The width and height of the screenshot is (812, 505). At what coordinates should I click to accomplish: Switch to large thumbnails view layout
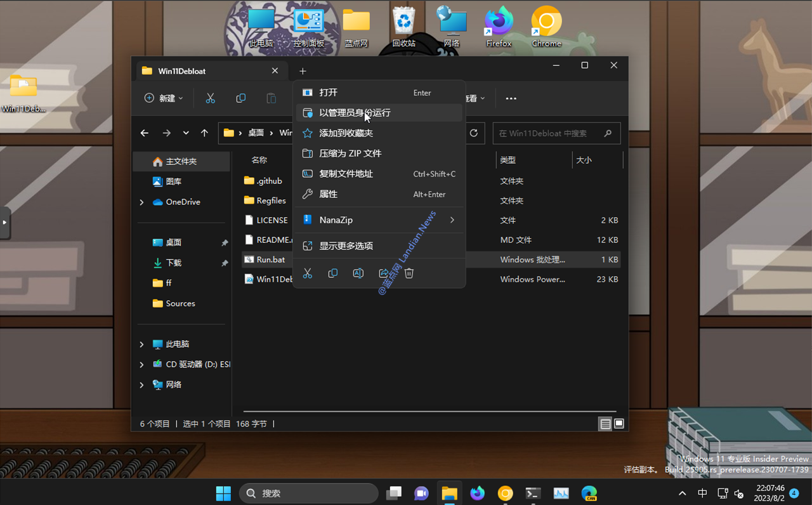point(619,424)
